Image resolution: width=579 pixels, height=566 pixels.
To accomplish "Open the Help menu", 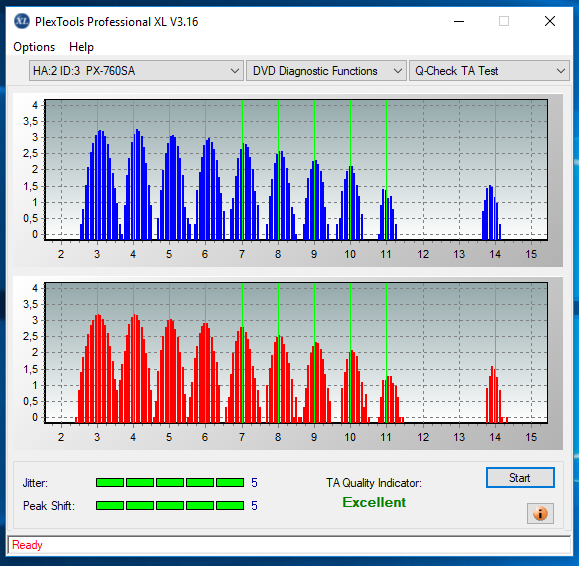I will (81, 47).
